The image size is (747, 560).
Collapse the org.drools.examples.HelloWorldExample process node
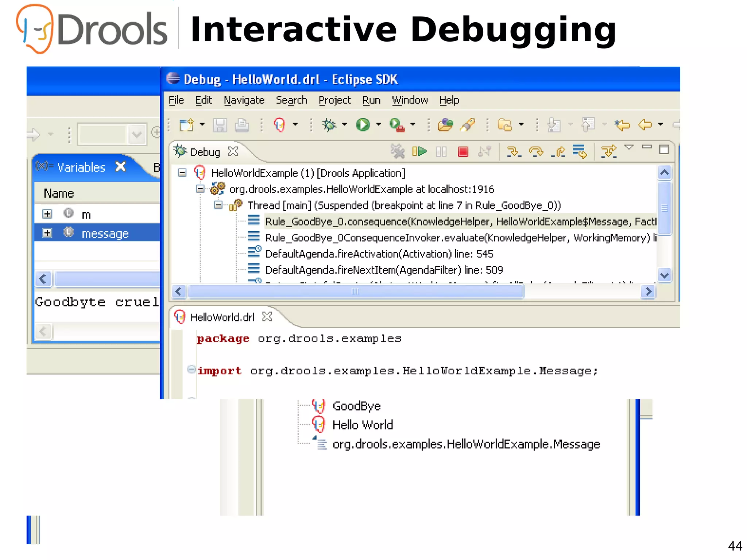(200, 189)
